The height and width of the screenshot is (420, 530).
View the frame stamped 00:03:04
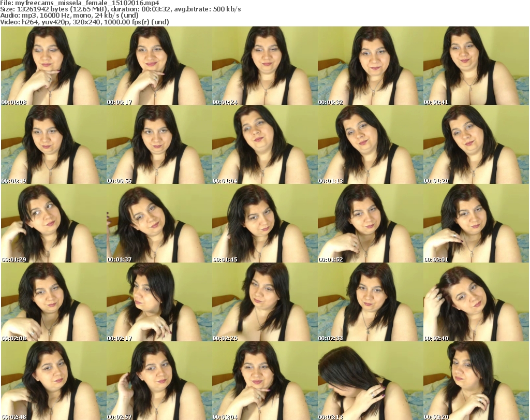pos(264,381)
